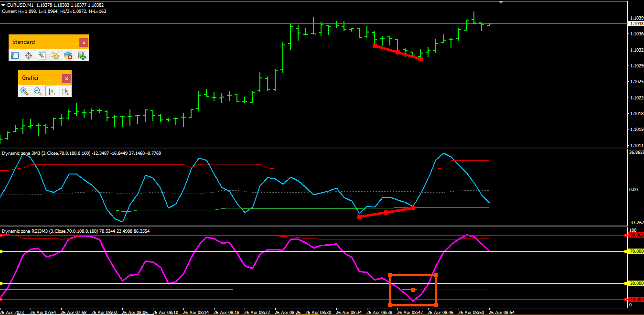Screen dimensions: 644x315
Task: Select the EURUSD,M1 chart title text
Action: [x=20, y=5]
